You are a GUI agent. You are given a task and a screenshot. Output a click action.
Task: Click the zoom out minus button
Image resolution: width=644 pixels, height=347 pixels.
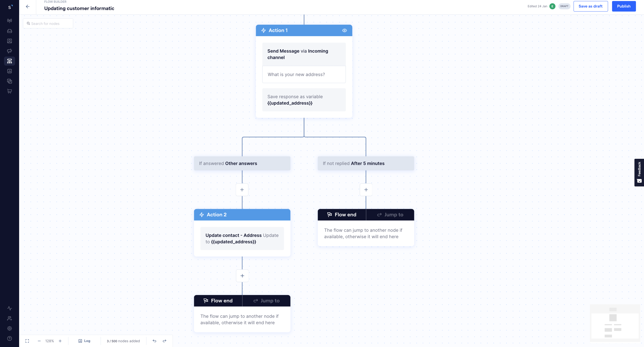click(x=39, y=340)
